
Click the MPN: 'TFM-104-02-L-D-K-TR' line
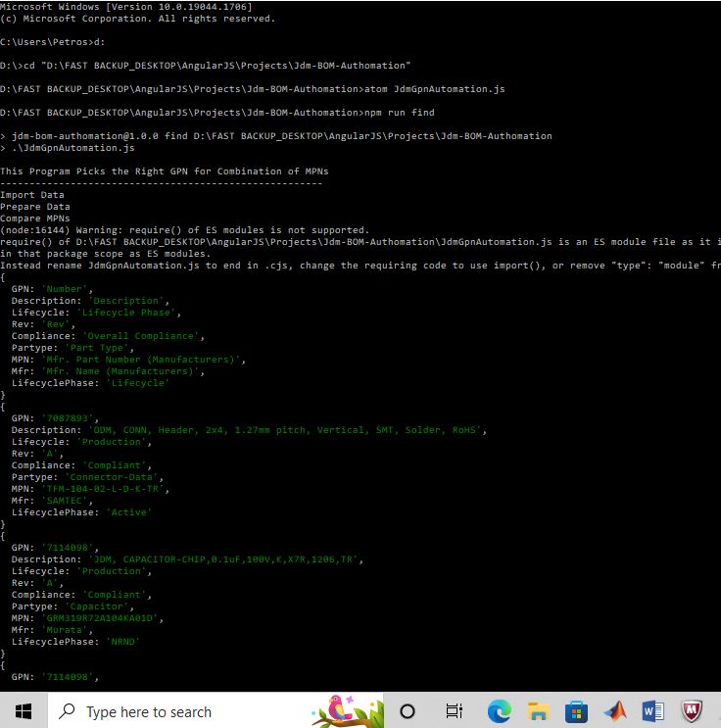coord(90,489)
